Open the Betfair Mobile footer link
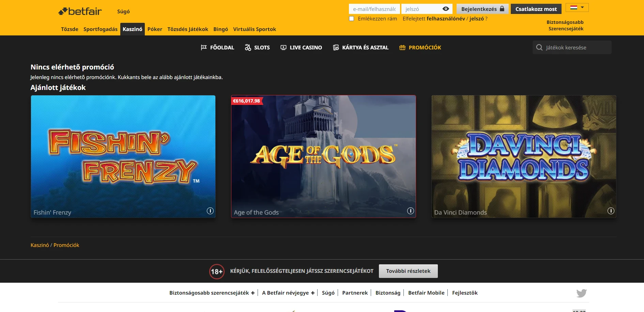Viewport: 644px width, 312px height. coord(426,293)
